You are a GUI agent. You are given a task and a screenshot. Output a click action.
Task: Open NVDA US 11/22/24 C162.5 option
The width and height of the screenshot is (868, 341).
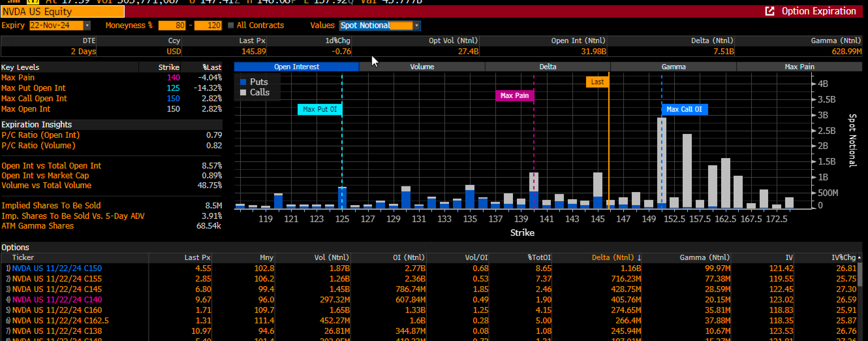tap(60, 321)
